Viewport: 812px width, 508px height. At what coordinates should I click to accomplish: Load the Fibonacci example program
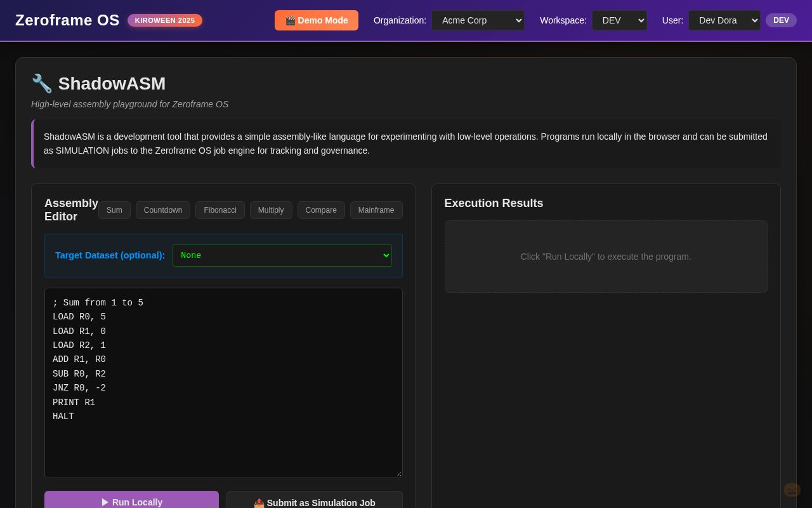(220, 210)
